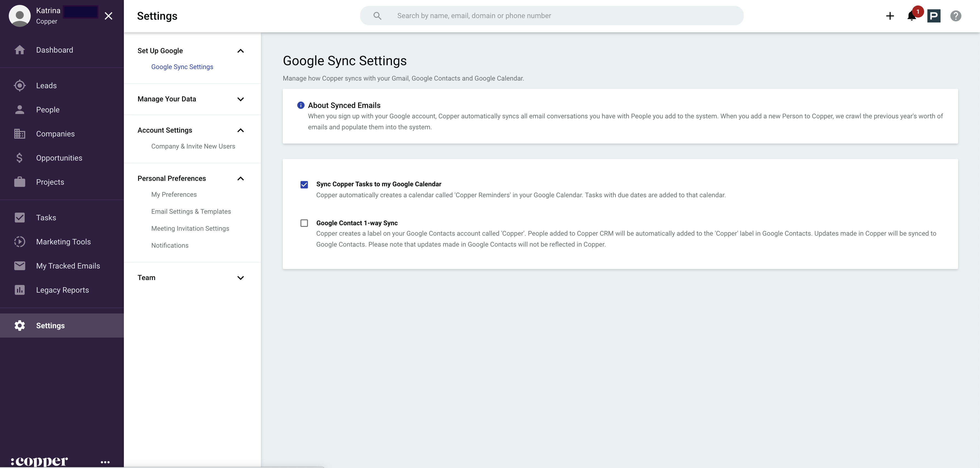Open My Preferences

(x=174, y=195)
